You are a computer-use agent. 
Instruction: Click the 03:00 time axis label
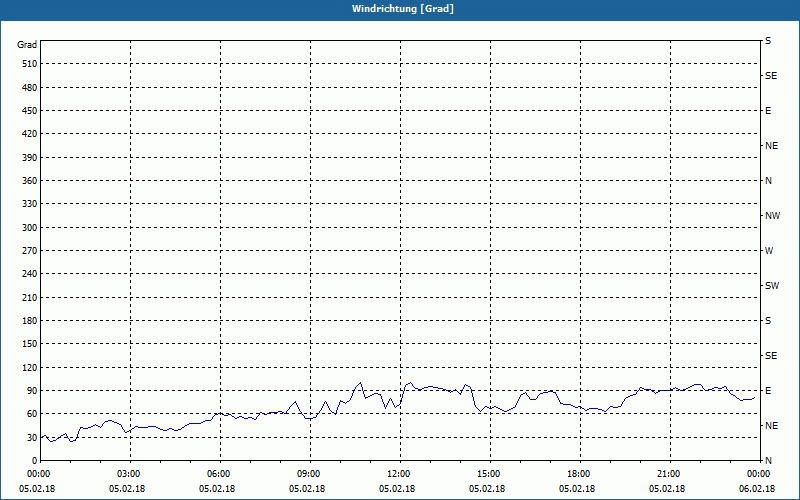131,474
